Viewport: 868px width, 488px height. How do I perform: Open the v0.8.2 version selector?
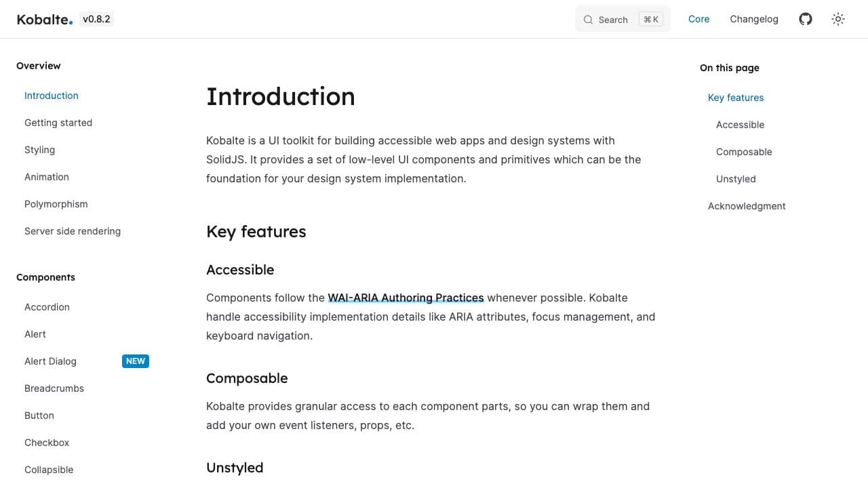[x=96, y=19]
